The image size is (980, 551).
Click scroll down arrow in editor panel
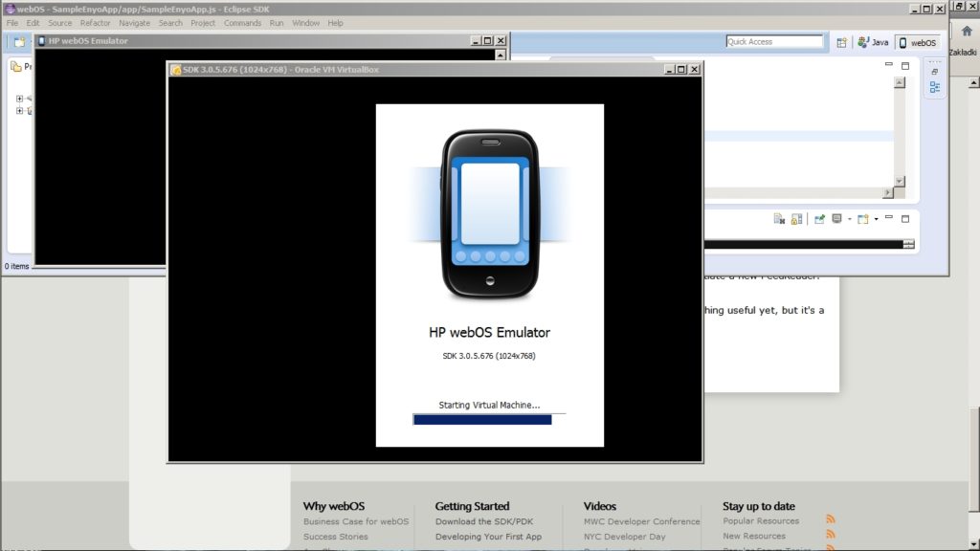pos(900,181)
